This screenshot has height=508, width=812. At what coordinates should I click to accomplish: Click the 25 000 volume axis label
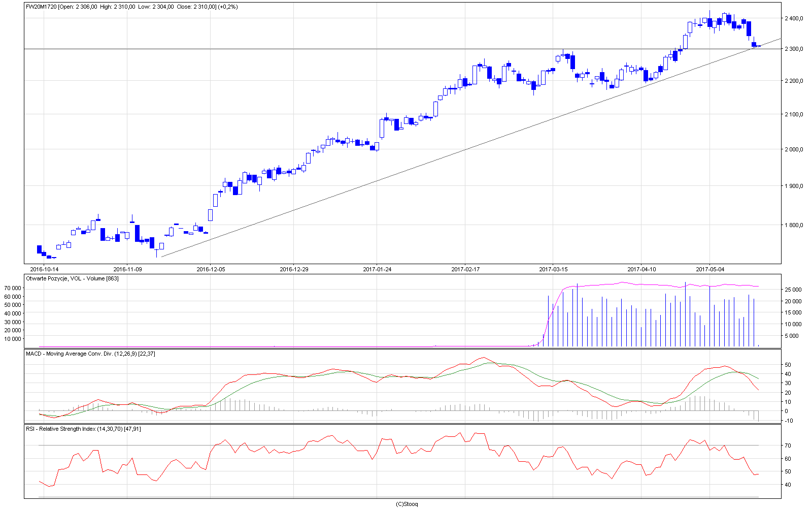click(793, 290)
